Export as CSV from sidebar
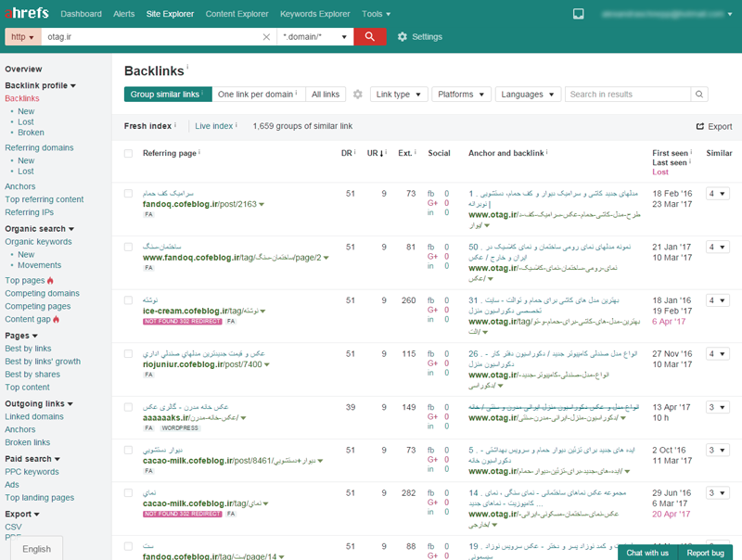742x560 pixels. tap(13, 527)
